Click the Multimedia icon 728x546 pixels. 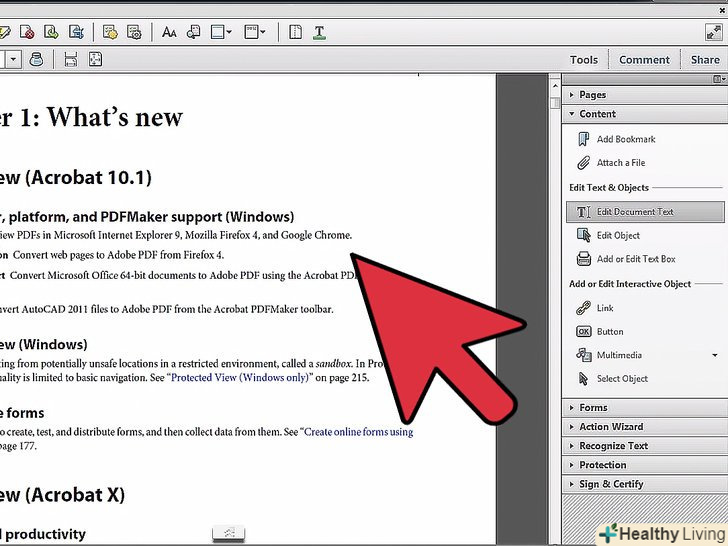click(x=583, y=355)
